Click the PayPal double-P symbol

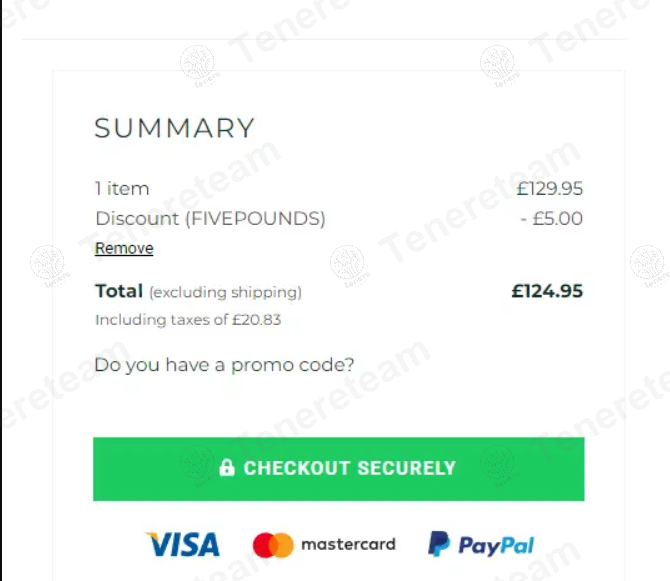(439, 545)
